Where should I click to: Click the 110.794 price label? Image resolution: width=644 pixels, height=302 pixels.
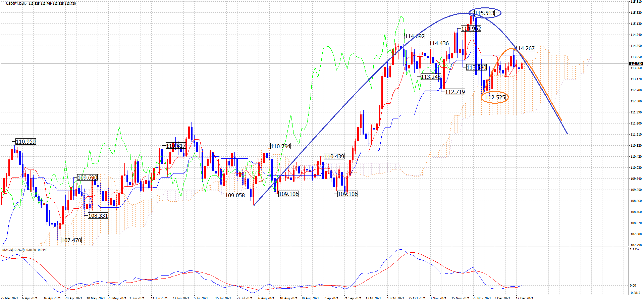click(280, 146)
